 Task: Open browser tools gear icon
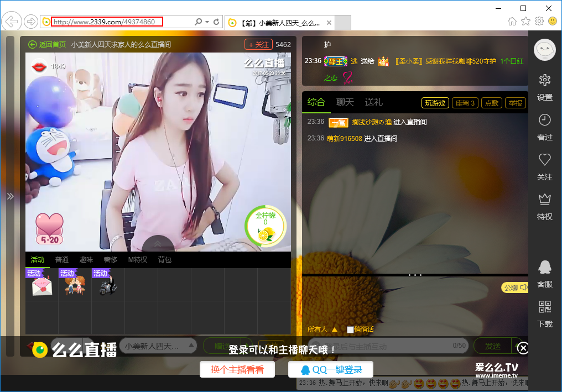[x=539, y=21]
